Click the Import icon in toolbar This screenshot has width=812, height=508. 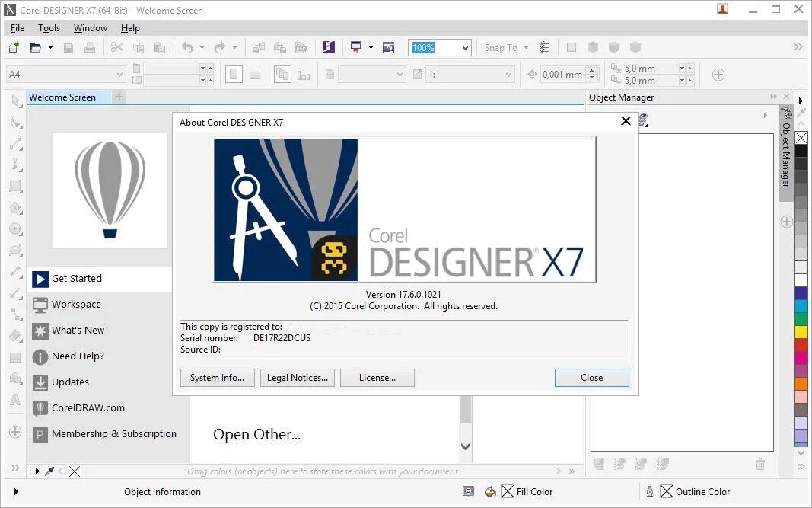tap(259, 48)
